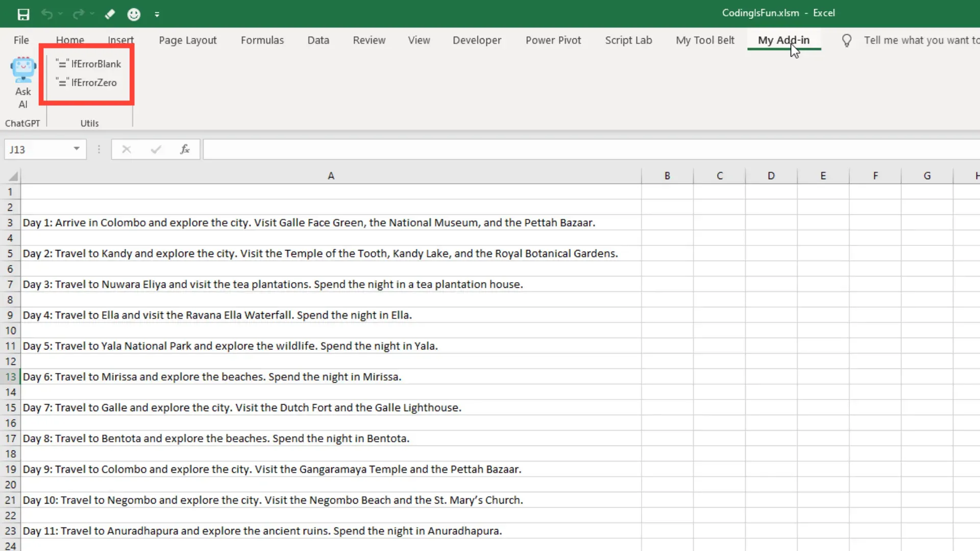Screen dimensions: 980x551
Task: Click the smiley face feedback icon
Action: 134,14
